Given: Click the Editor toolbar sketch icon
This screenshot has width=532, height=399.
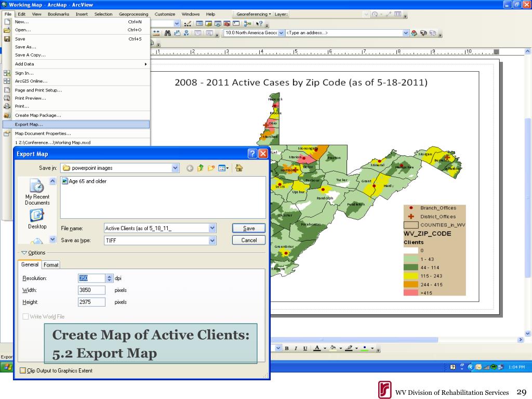Looking at the screenshot, I should [x=188, y=23].
